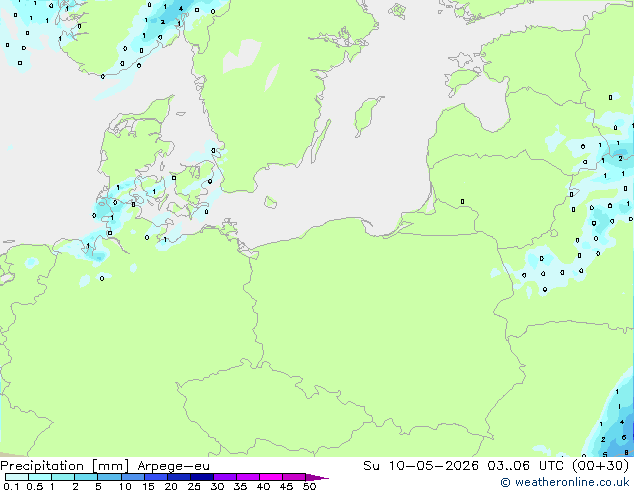Click the legend label '40'

tap(263, 486)
